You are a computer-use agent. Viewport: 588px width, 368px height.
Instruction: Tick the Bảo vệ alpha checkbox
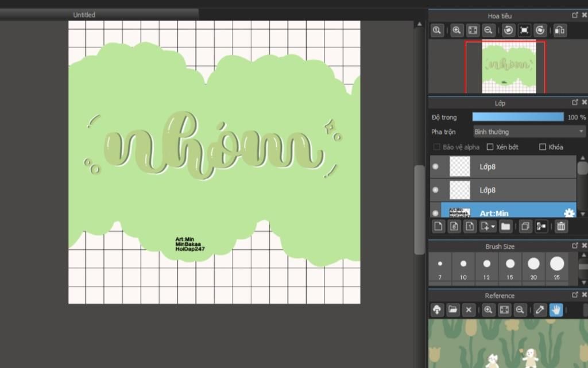(x=436, y=147)
